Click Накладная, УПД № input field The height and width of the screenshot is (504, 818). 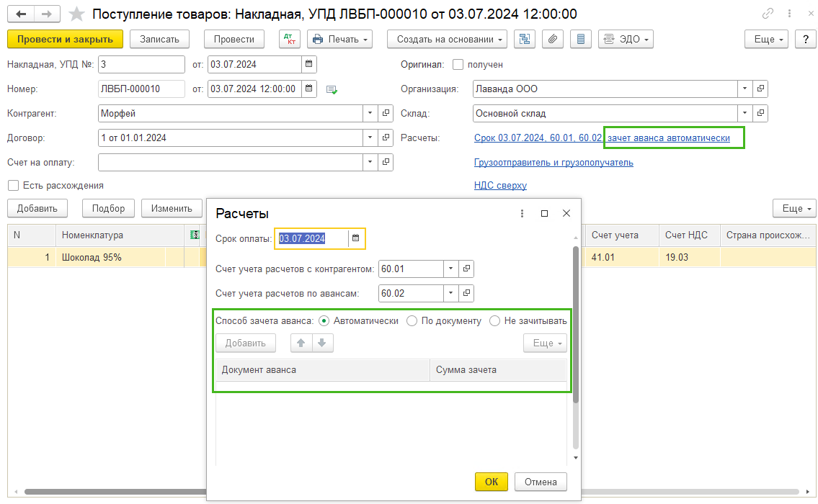pyautogui.click(x=141, y=64)
